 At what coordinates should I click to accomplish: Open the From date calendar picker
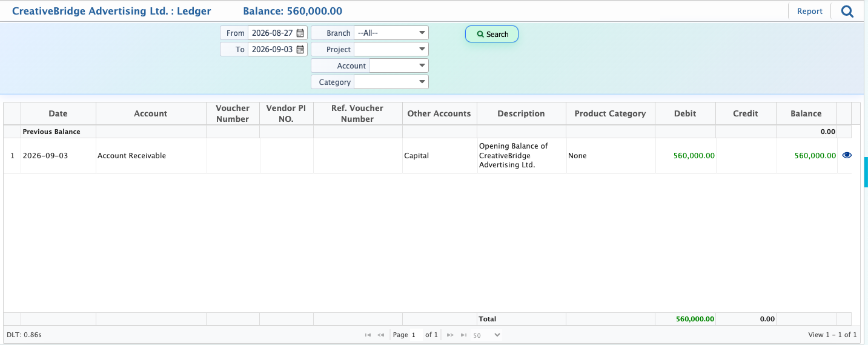(300, 33)
